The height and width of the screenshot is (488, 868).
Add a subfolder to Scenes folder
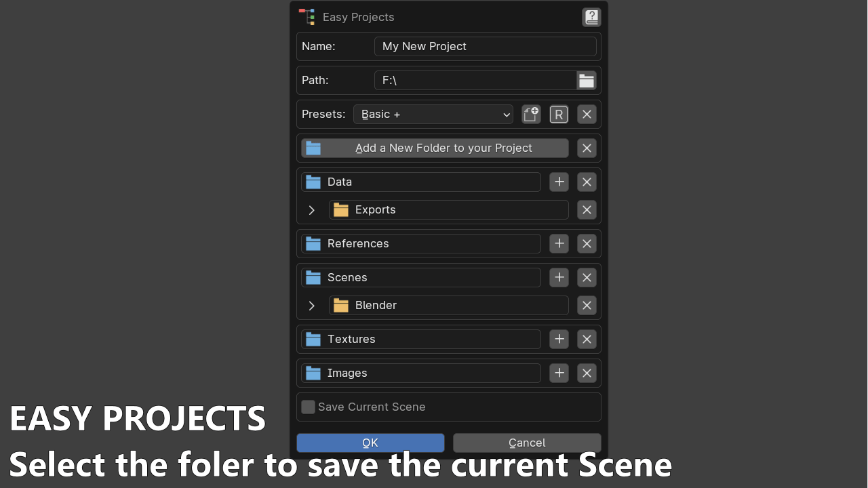pyautogui.click(x=559, y=277)
